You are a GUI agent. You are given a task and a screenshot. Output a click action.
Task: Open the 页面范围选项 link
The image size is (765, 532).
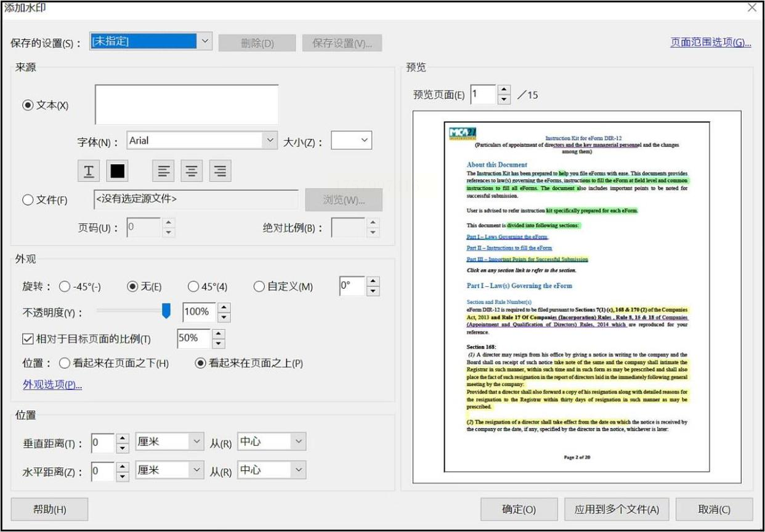point(710,42)
